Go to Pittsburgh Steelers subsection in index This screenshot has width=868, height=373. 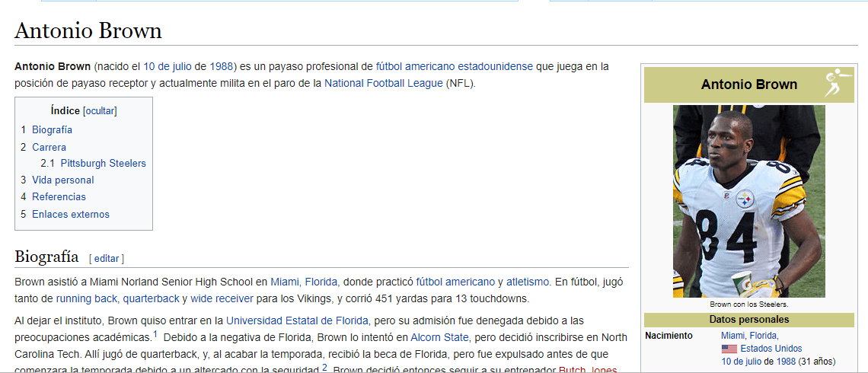pos(103,164)
